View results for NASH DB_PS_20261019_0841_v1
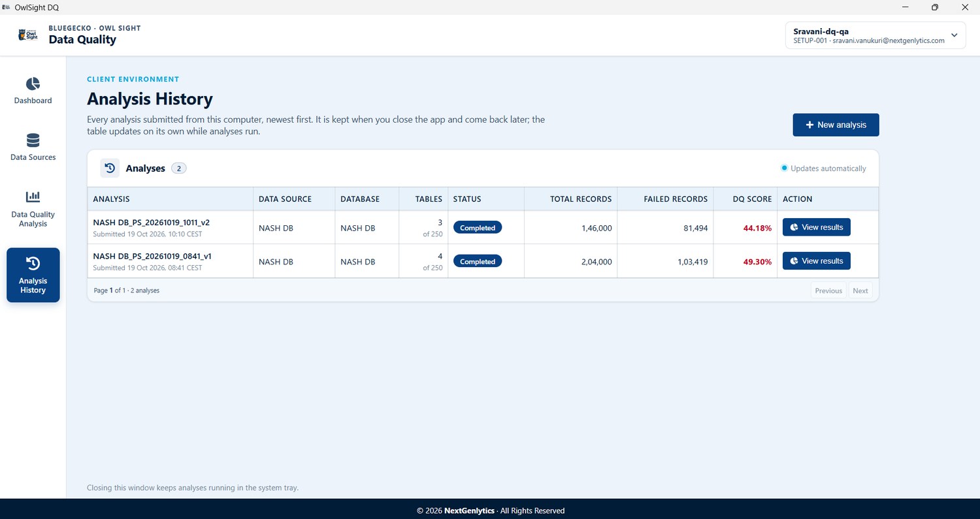The height and width of the screenshot is (519, 980). pyautogui.click(x=816, y=261)
